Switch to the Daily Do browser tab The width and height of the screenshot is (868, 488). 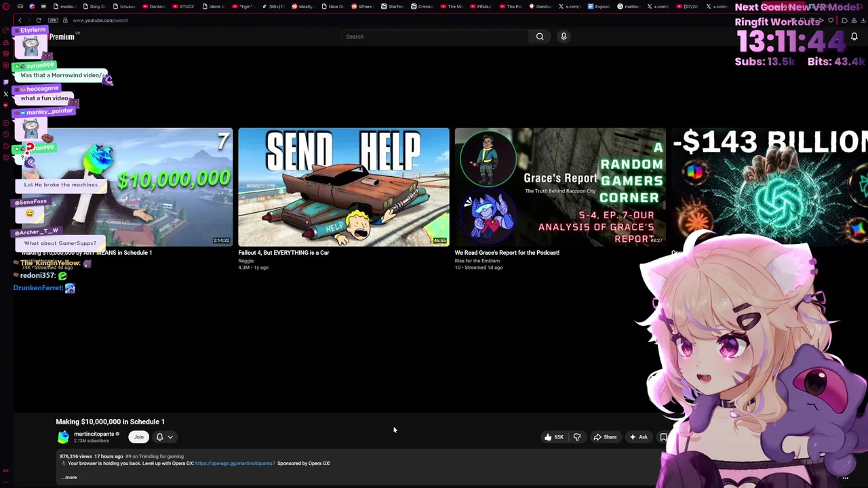click(x=94, y=6)
